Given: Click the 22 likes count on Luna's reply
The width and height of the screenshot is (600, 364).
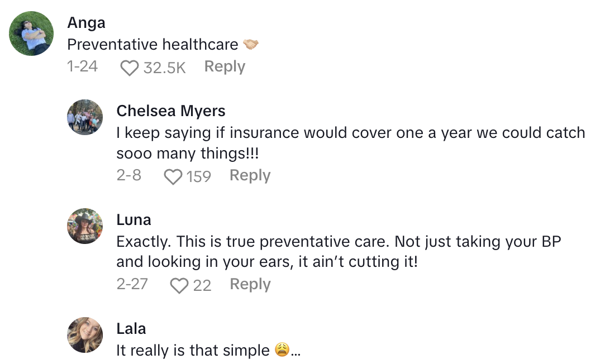Looking at the screenshot, I should coord(202,286).
